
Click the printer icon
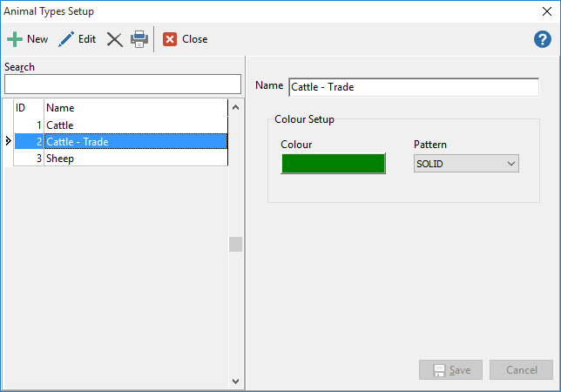(x=139, y=39)
